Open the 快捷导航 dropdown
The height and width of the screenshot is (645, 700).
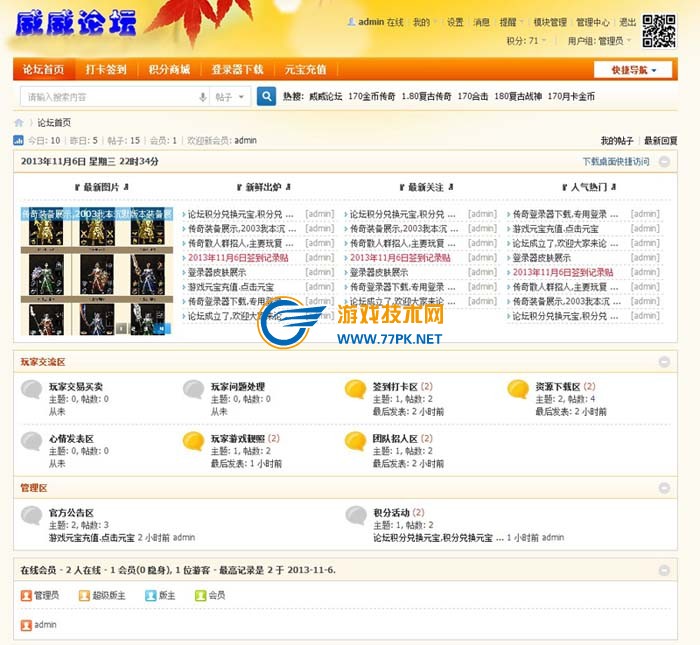pyautogui.click(x=633, y=70)
